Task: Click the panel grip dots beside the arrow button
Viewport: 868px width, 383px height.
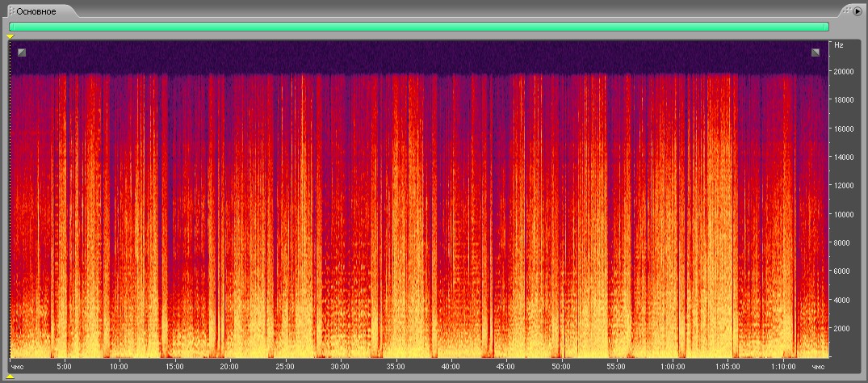Action: [x=846, y=11]
